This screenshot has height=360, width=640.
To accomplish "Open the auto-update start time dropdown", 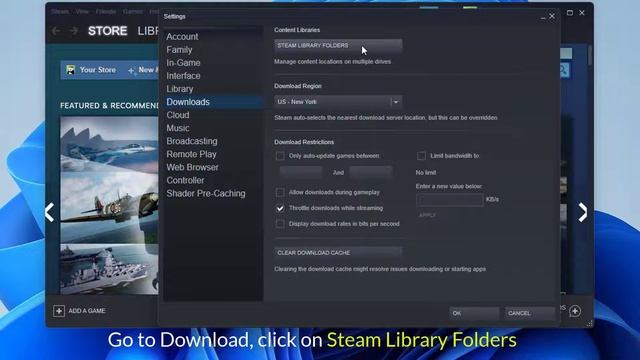I will pos(301,172).
